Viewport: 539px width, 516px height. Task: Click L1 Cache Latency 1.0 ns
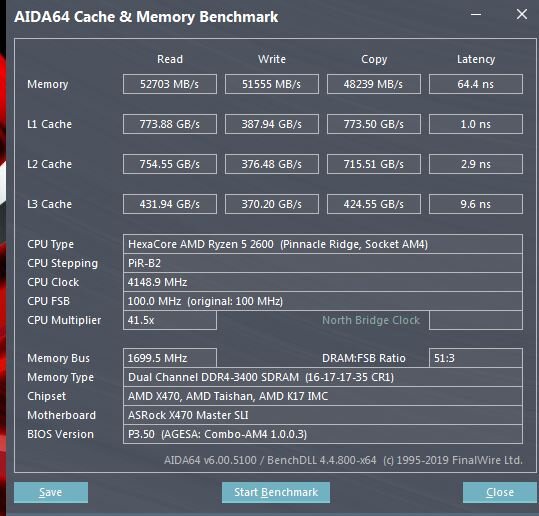coord(476,124)
